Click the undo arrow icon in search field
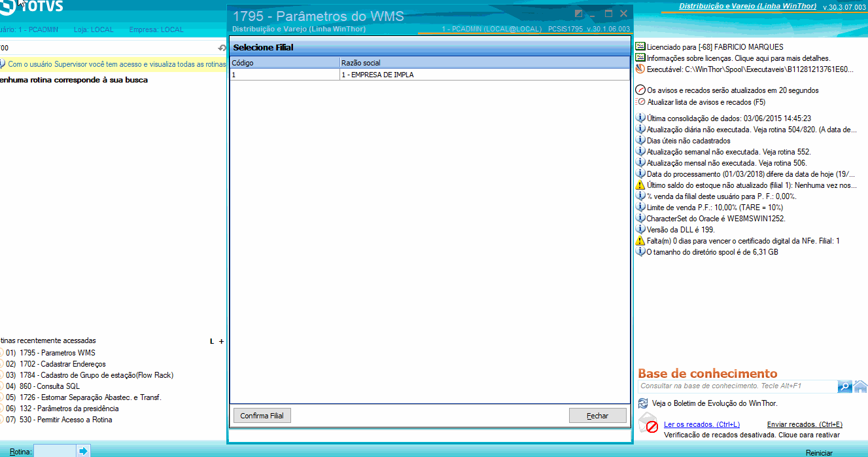 pyautogui.click(x=222, y=48)
